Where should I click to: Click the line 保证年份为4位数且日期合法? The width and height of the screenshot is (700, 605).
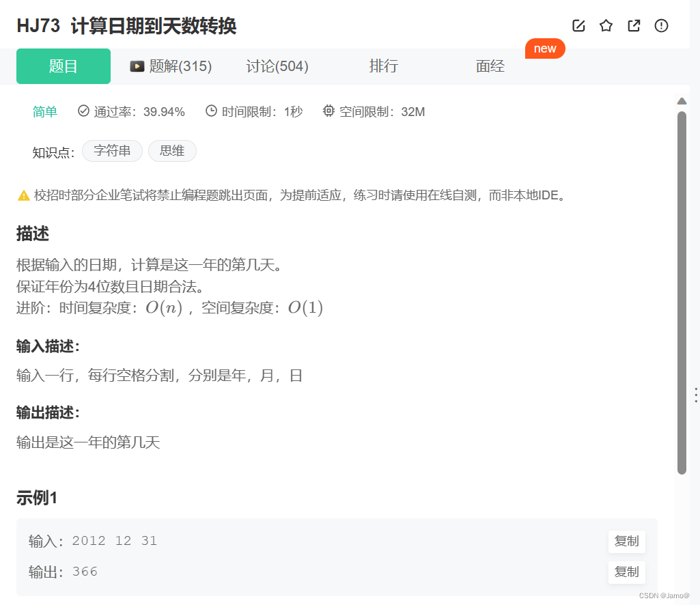pos(110,287)
